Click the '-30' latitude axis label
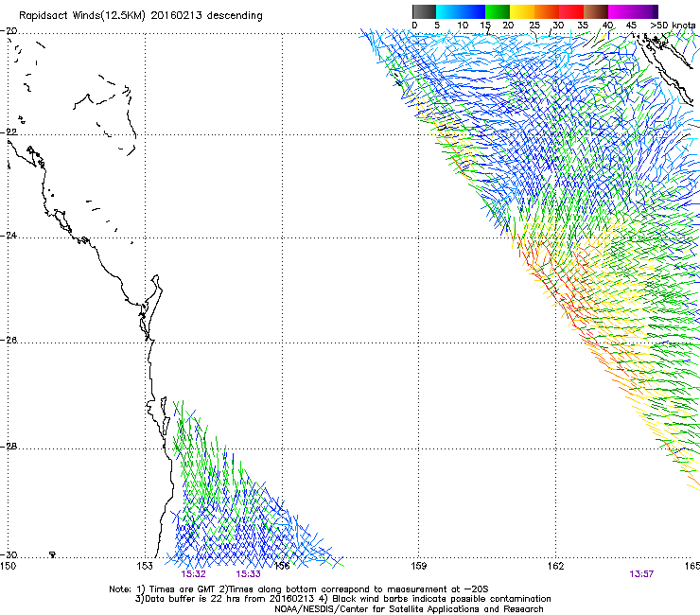 (x=9, y=555)
